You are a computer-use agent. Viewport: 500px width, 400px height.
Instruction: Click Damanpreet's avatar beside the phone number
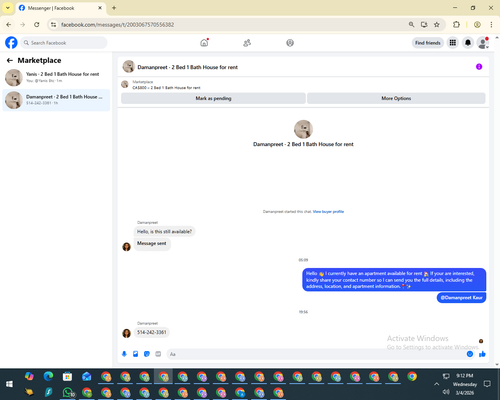127,333
